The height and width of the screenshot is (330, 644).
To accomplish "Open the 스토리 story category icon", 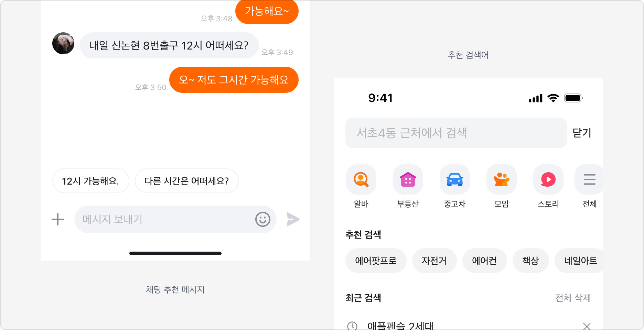I will [x=548, y=179].
